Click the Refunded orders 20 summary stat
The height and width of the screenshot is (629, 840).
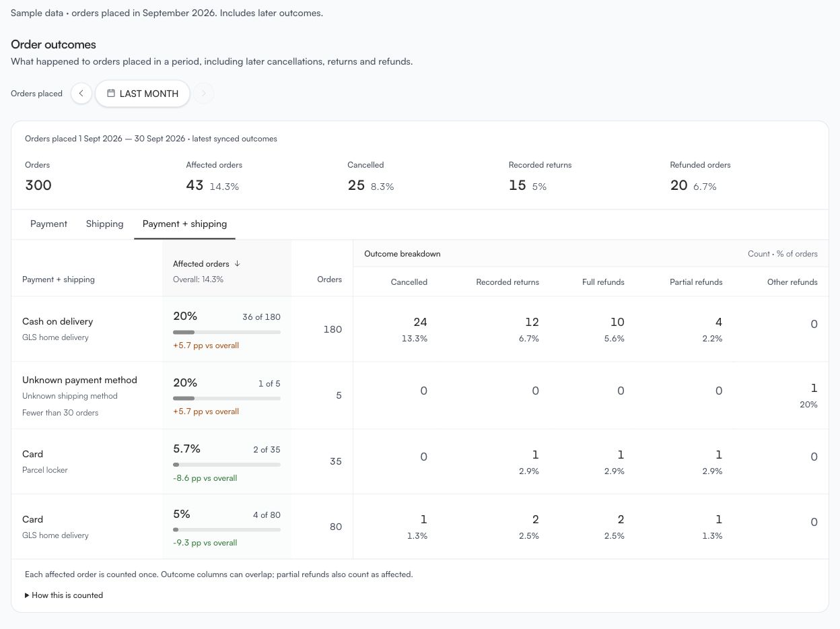(700, 177)
